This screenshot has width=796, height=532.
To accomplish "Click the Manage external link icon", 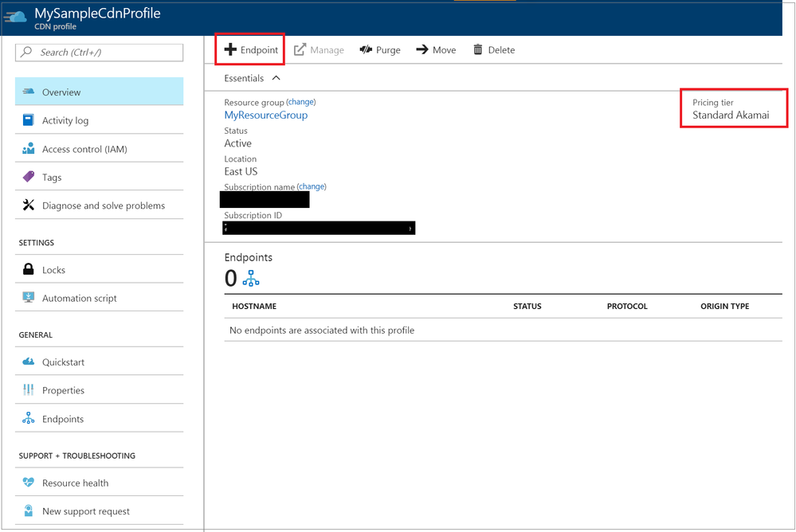I will coord(300,49).
